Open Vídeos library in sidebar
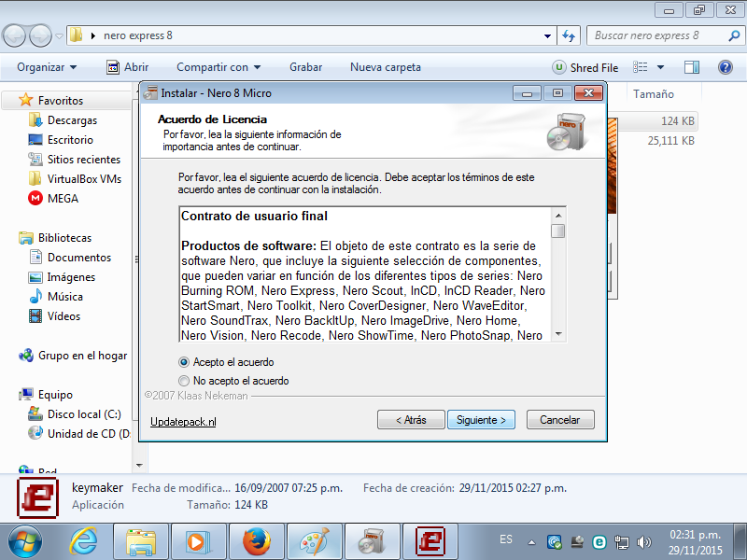747x560 pixels. pos(63,316)
